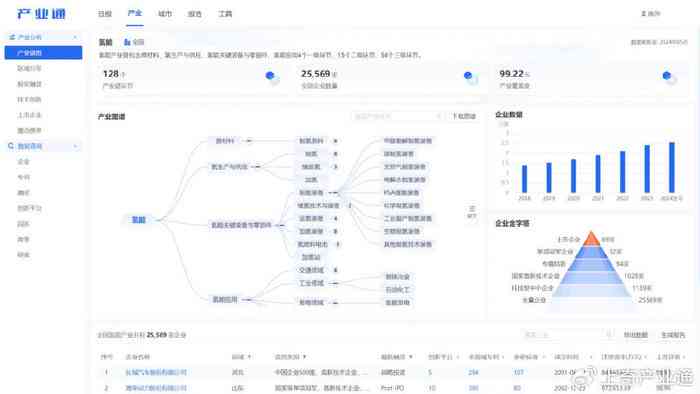The height and width of the screenshot is (394, 700).
Task: Click the 234 patent count link in row 1
Action: [473, 372]
